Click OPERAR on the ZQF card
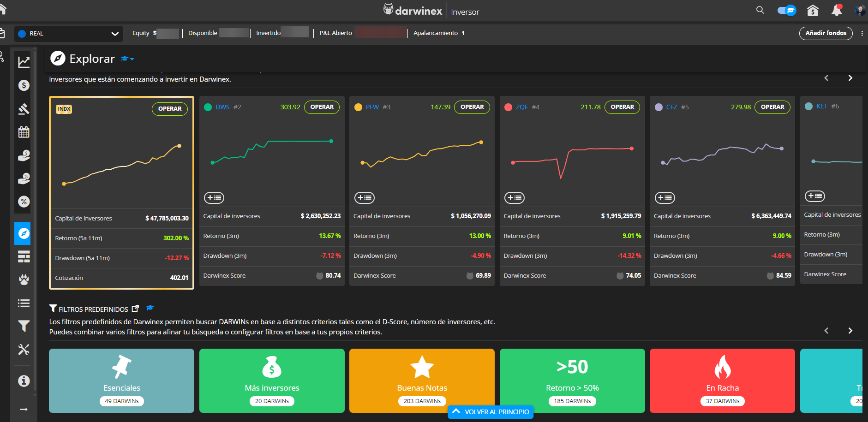The height and width of the screenshot is (422, 868). tap(622, 107)
